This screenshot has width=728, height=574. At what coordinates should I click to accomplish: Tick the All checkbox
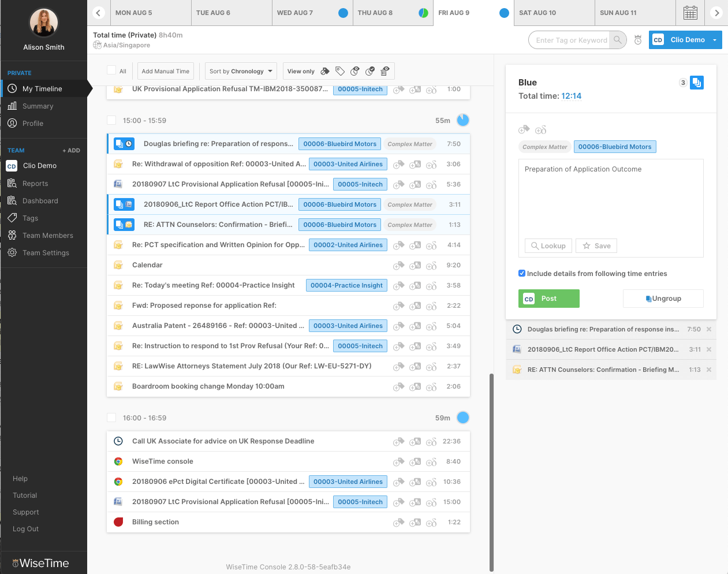[x=111, y=70]
